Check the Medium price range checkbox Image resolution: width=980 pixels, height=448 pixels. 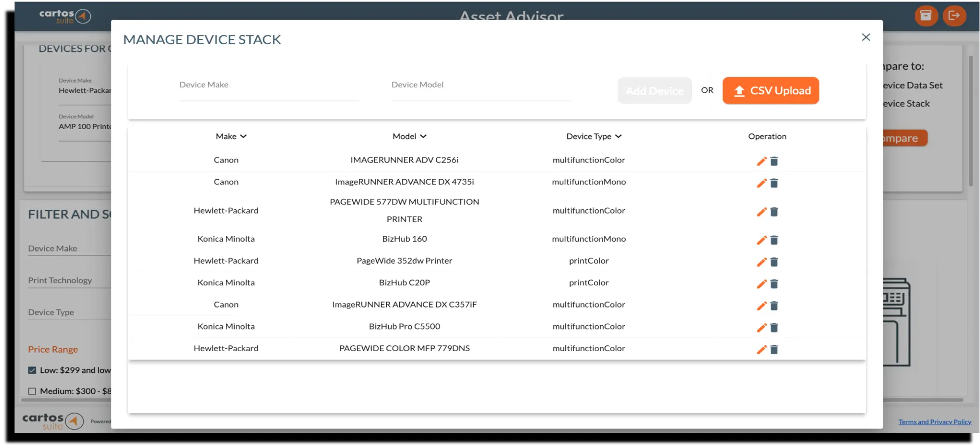pyautogui.click(x=32, y=392)
